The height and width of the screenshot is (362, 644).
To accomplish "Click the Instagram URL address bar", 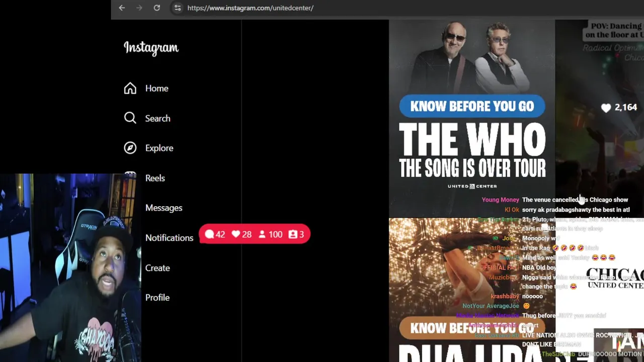I will pos(250,8).
